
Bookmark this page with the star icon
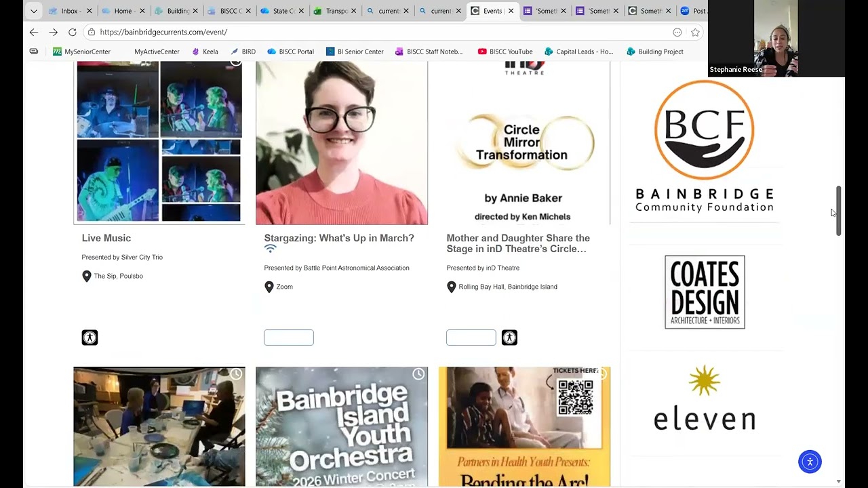point(695,32)
